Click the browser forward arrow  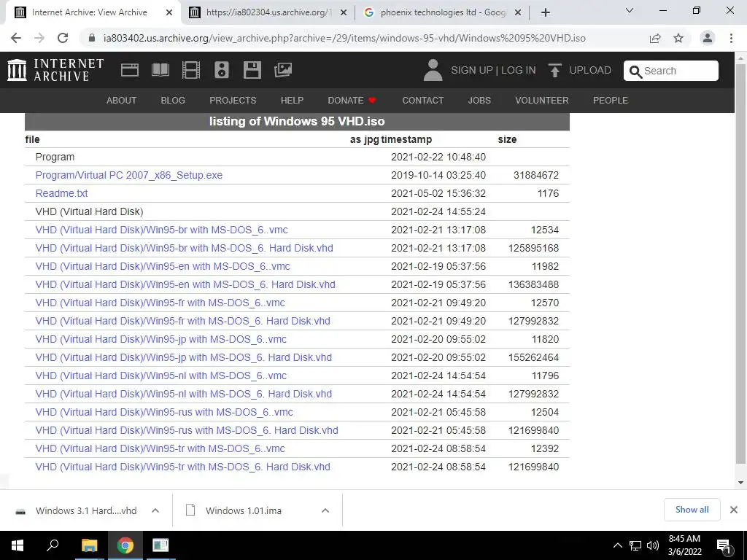click(39, 38)
